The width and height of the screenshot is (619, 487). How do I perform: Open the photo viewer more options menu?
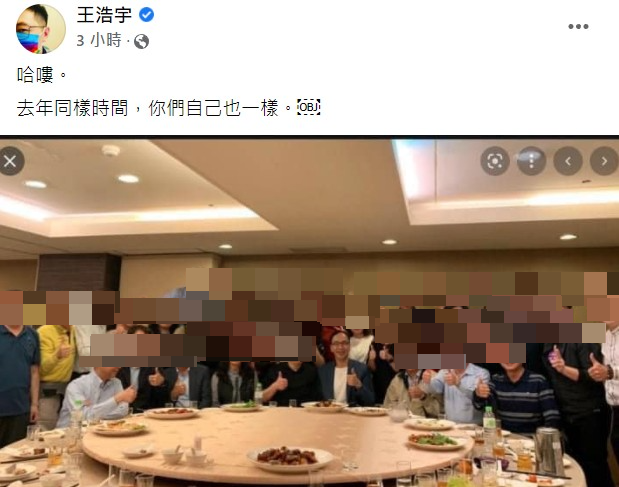click(531, 161)
